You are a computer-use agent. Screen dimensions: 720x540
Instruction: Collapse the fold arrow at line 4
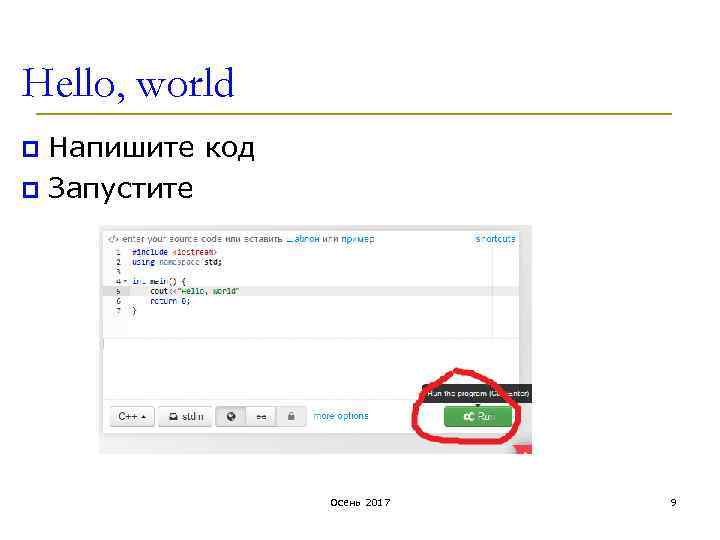pyautogui.click(x=125, y=281)
